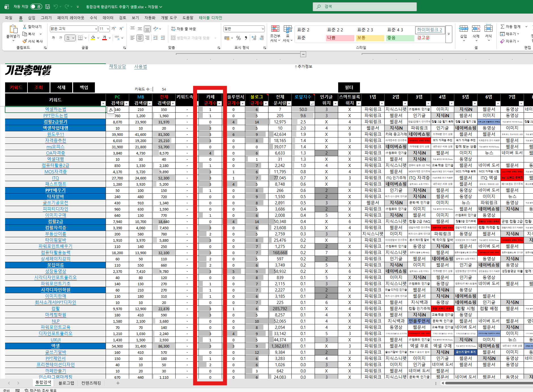Screen dimensions: 533x392
Task: Collapse the column group with minus button
Action: [x=303, y=54]
